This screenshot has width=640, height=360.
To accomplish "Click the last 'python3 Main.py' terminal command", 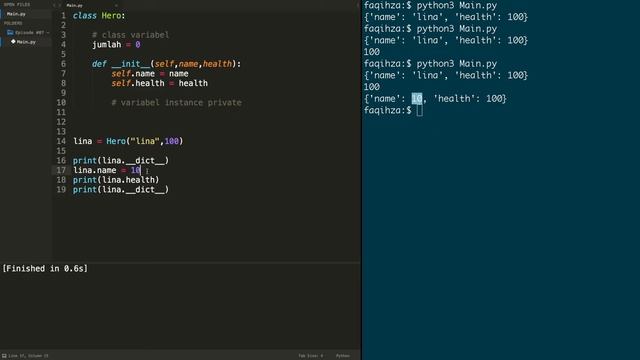I will tap(457, 64).
